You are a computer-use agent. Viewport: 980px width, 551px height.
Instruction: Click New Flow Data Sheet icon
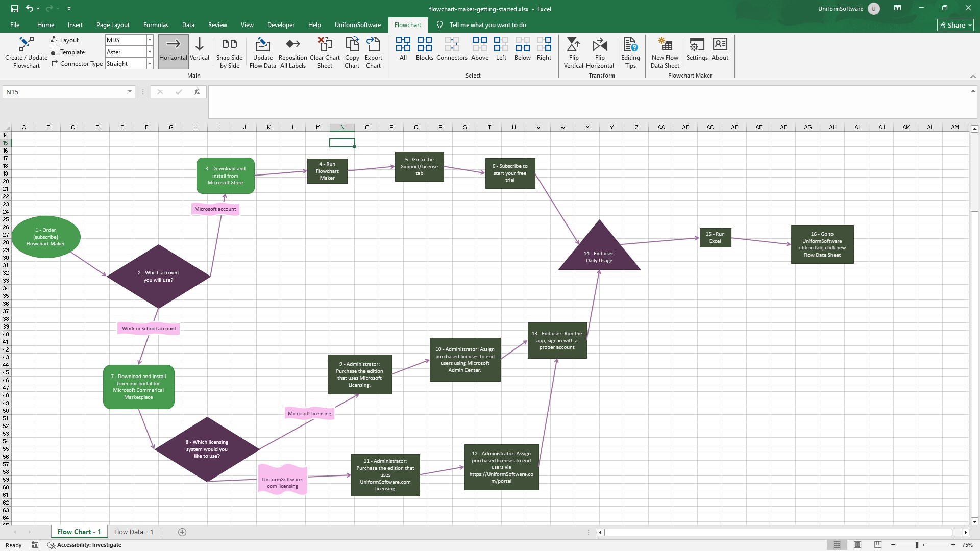click(665, 45)
